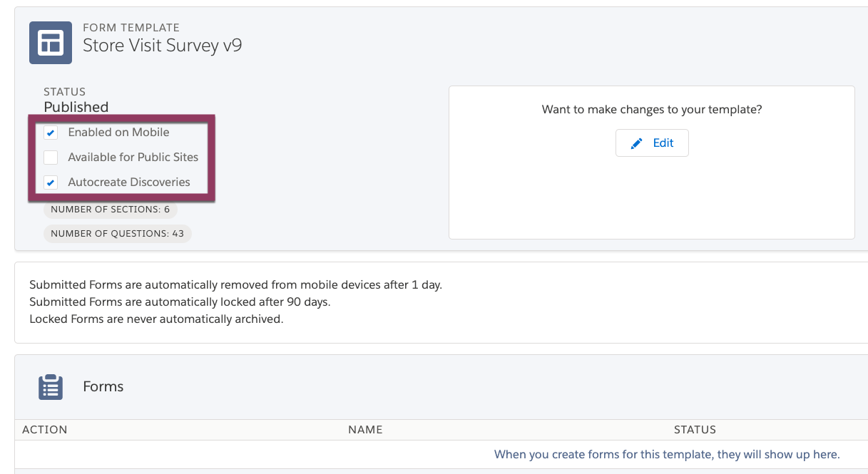Image resolution: width=868 pixels, height=474 pixels.
Task: Sort by the NAME column header
Action: [x=365, y=430]
